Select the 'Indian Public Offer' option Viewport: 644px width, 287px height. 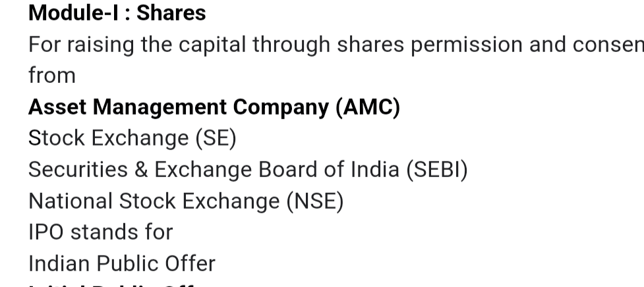(x=121, y=263)
